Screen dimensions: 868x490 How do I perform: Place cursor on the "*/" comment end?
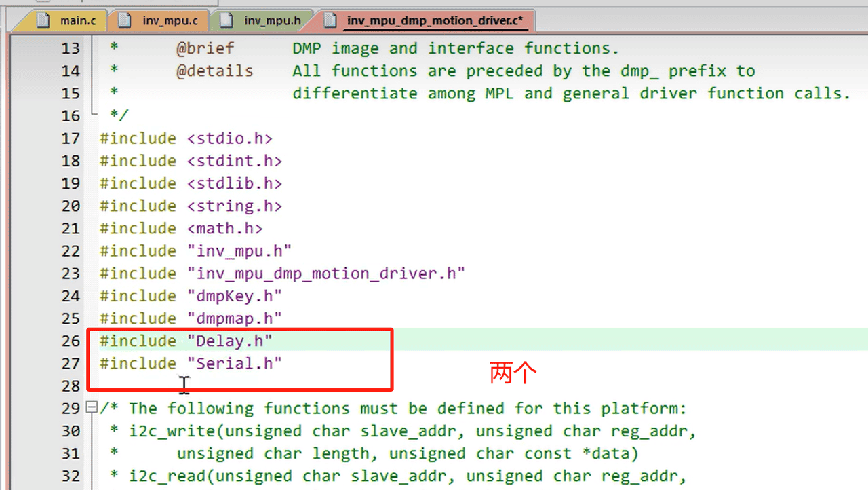point(119,115)
